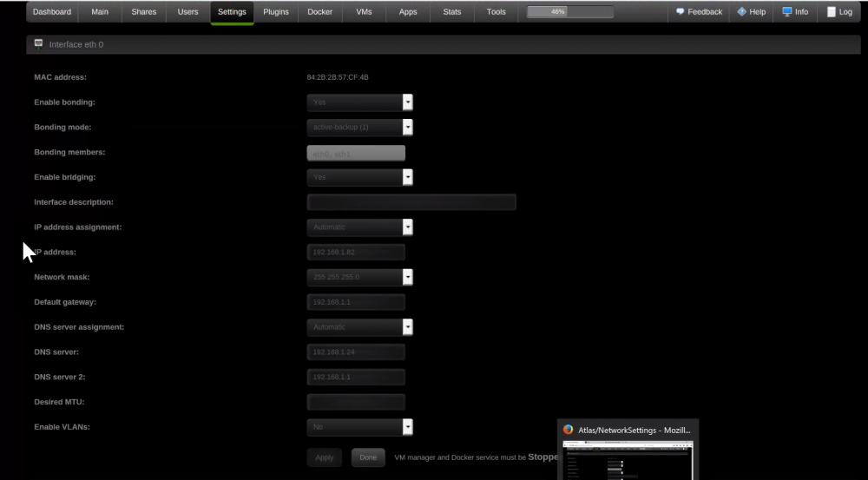Expand the Bonding mode dropdown
Viewport: 868px width, 480px height.
coord(360,127)
